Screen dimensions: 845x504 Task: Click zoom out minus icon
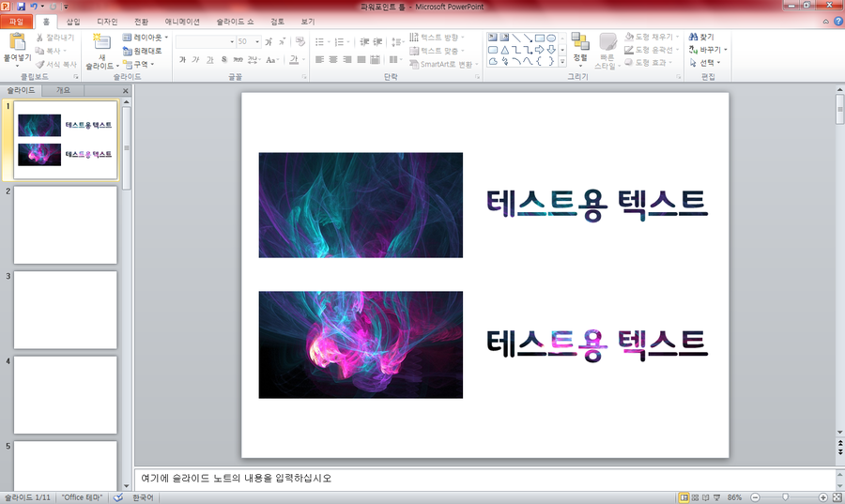[755, 497]
